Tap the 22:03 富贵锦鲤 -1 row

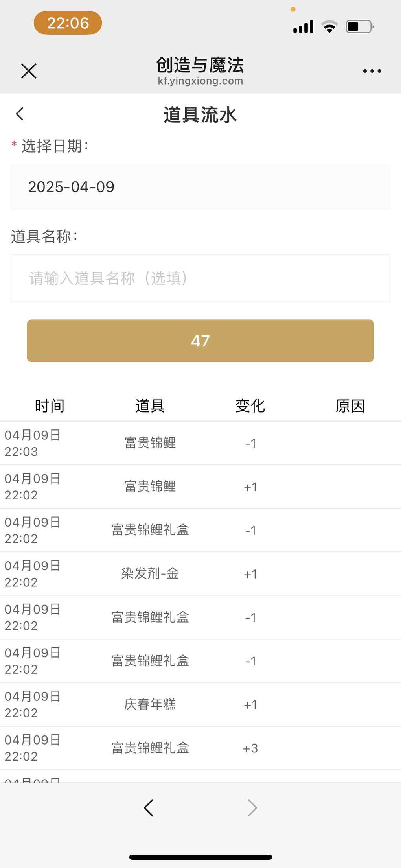(200, 443)
